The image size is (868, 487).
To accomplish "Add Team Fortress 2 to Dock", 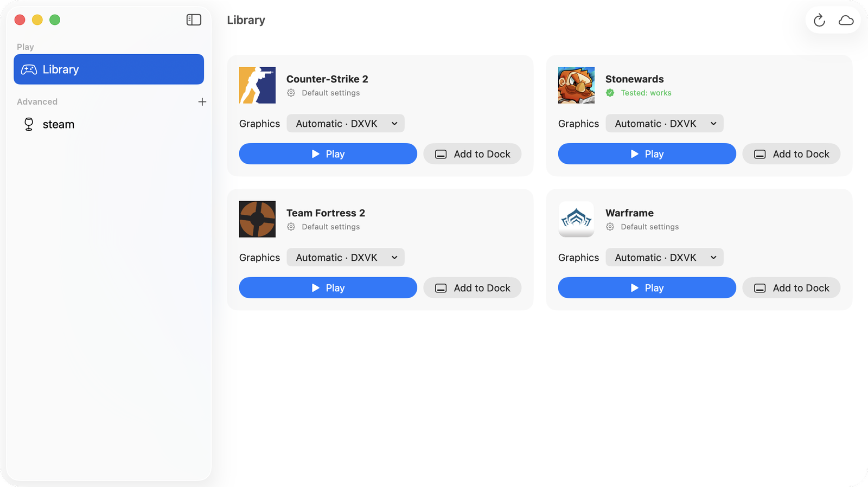I will coord(473,288).
